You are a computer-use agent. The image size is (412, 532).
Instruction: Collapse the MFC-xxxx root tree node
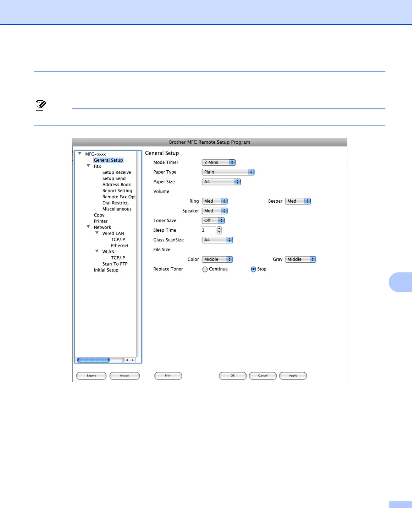(80, 154)
